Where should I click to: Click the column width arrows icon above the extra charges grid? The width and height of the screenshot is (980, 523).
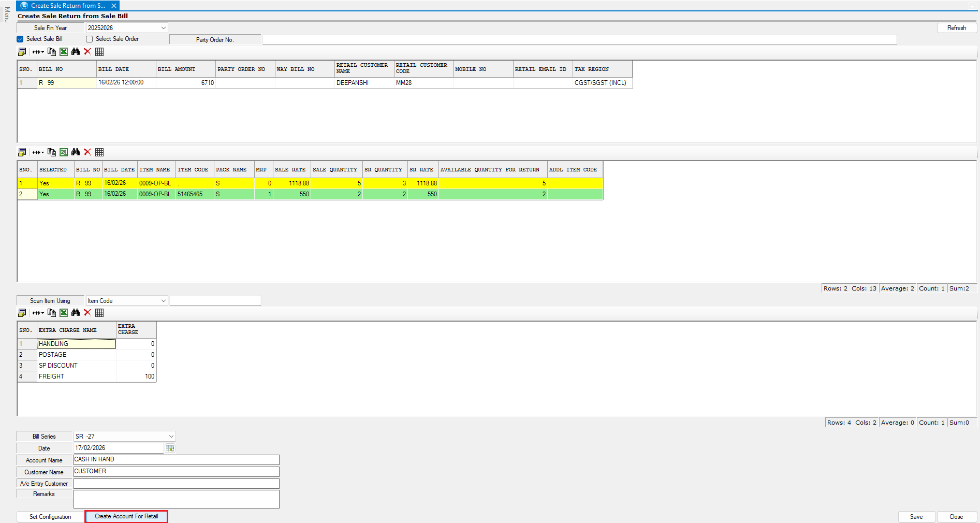click(38, 313)
